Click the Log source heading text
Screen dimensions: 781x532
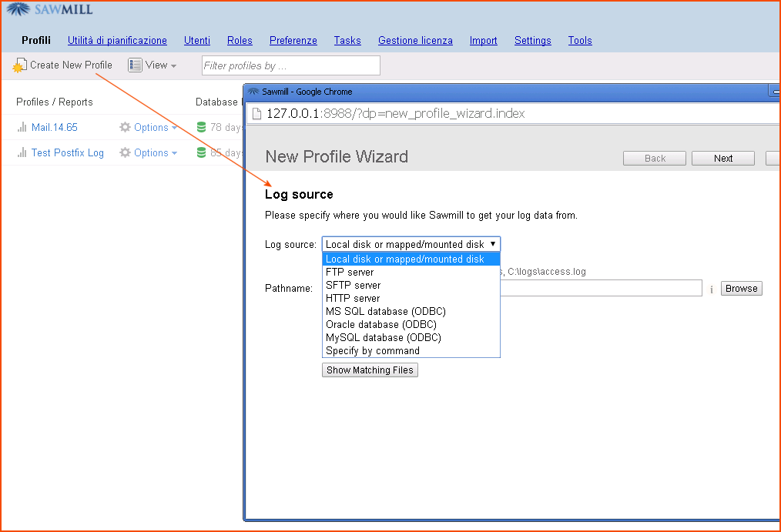click(299, 195)
